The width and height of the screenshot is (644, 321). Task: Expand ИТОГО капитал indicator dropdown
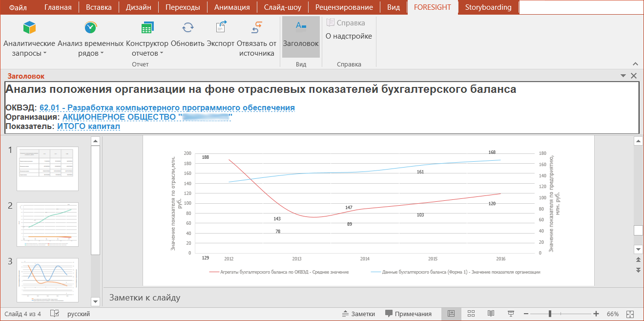click(88, 127)
